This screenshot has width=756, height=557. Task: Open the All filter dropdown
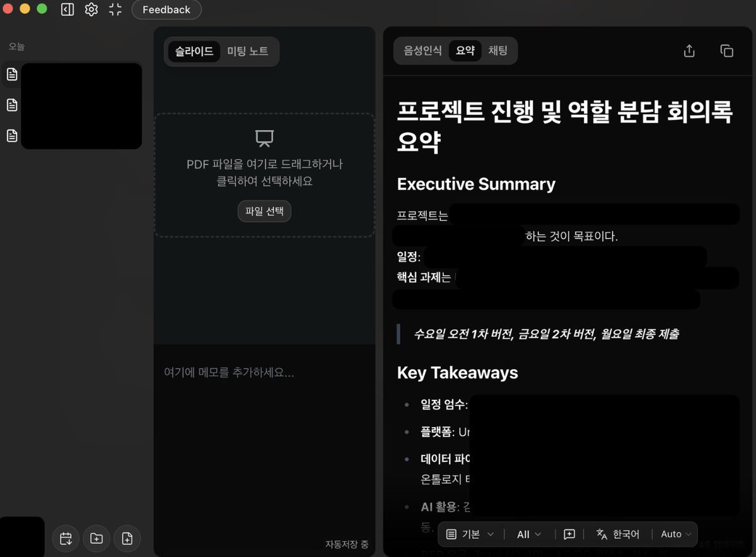[529, 534]
